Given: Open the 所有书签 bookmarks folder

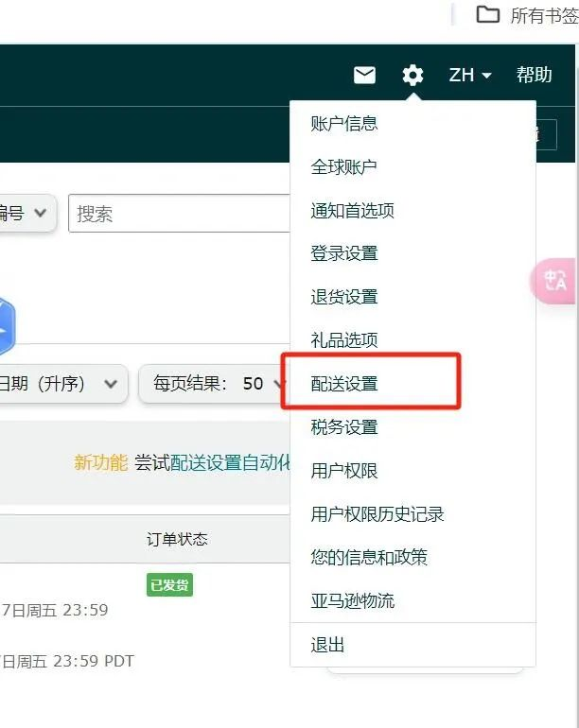Looking at the screenshot, I should (x=527, y=15).
